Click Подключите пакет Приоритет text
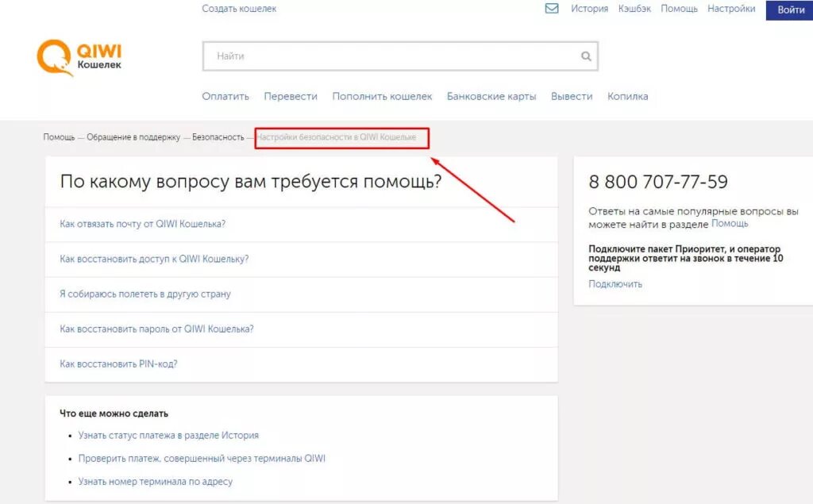The height and width of the screenshot is (504, 813). (x=685, y=258)
